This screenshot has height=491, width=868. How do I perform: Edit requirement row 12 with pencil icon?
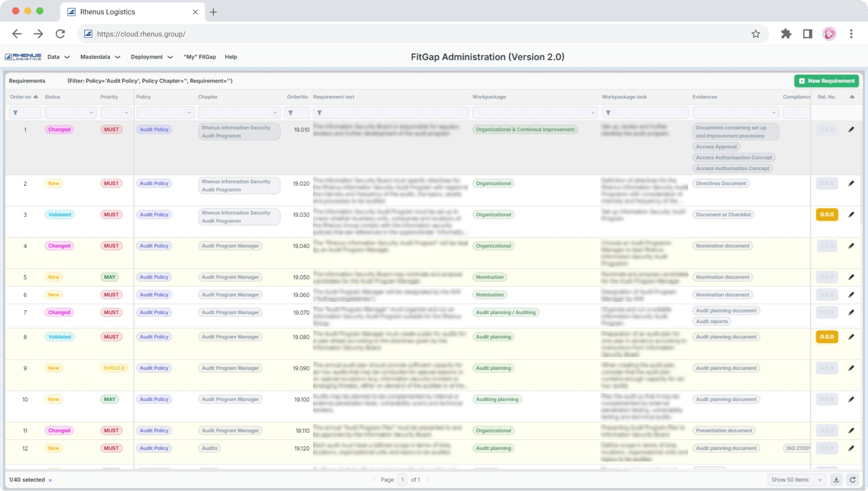[851, 448]
